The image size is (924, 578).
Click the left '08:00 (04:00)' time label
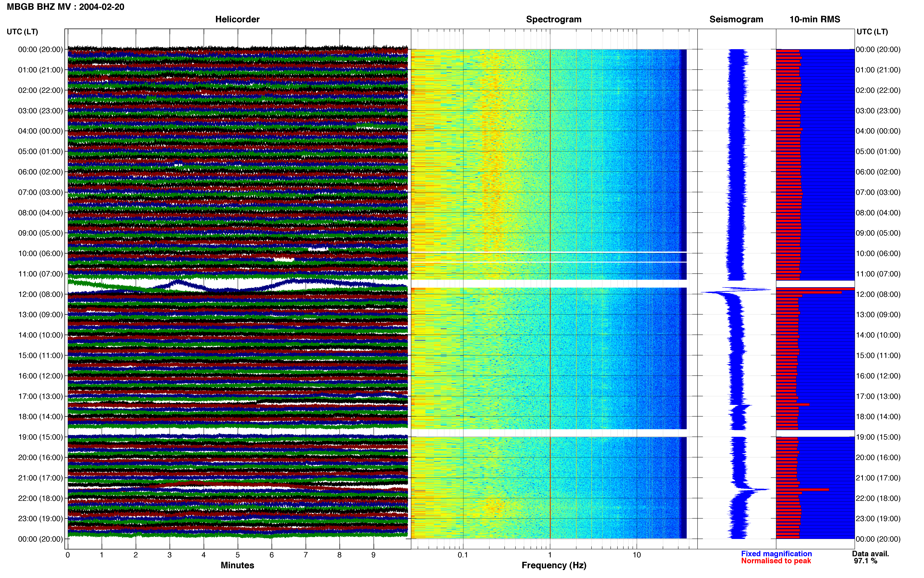41,212
